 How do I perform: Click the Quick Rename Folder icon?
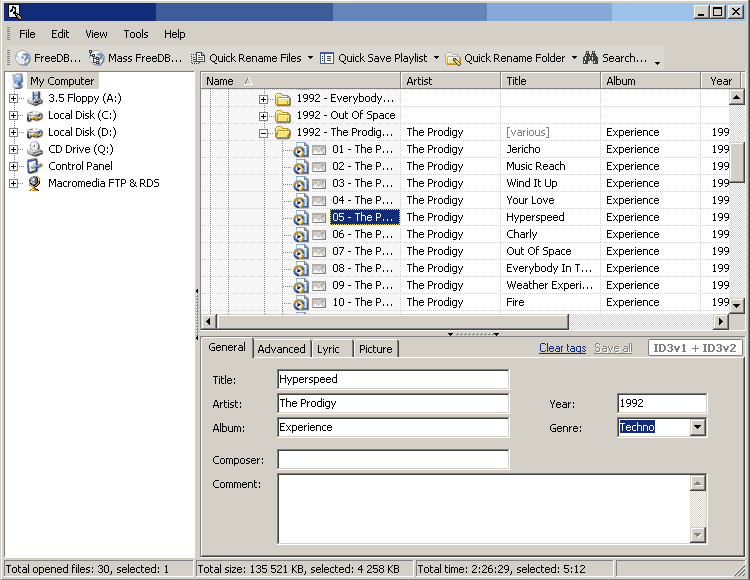tap(453, 58)
